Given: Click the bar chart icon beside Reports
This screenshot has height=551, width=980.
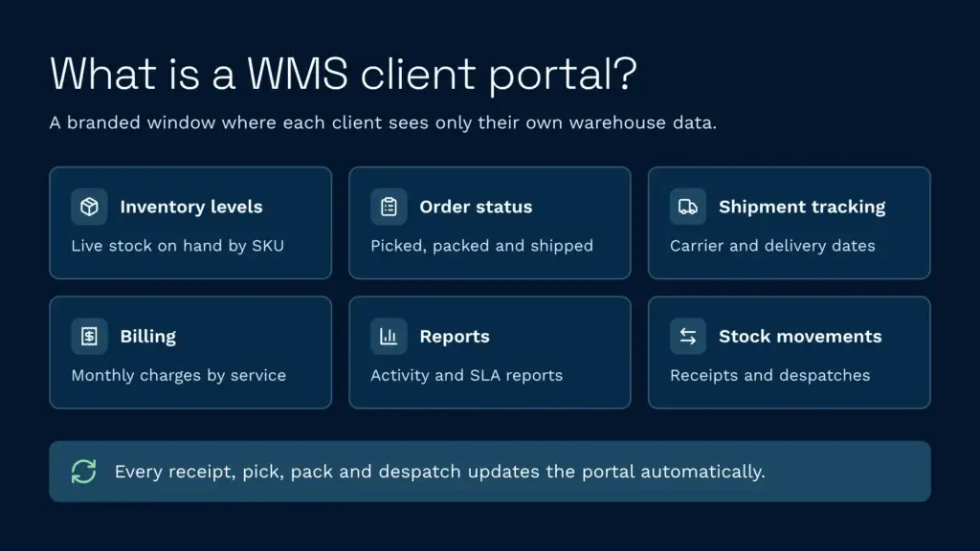Looking at the screenshot, I should coord(389,336).
